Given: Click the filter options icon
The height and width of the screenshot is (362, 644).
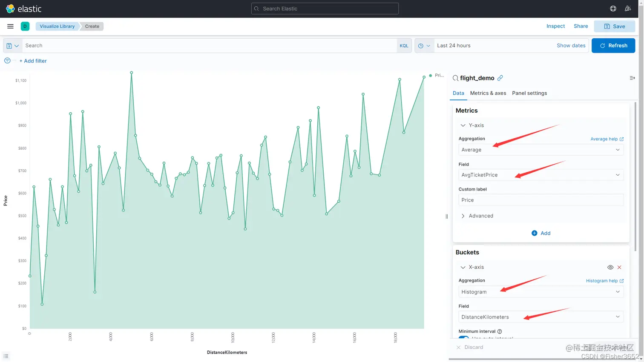Looking at the screenshot, I should click(7, 60).
